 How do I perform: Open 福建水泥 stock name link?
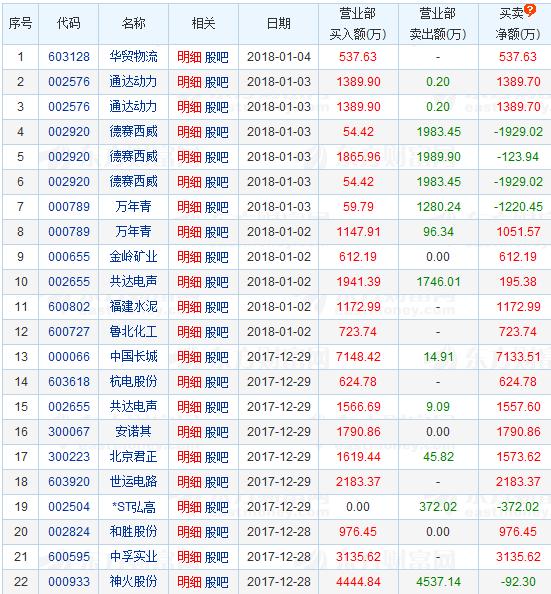pos(133,307)
